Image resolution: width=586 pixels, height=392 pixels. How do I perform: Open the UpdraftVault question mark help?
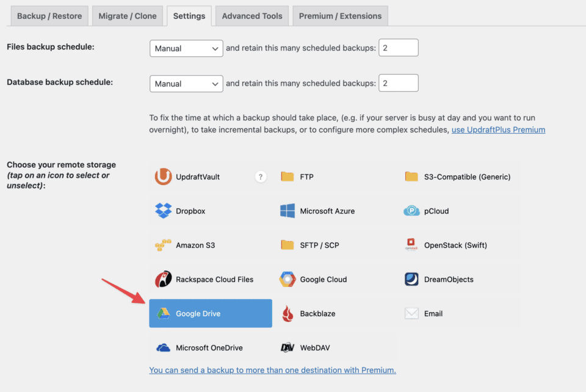point(261,176)
